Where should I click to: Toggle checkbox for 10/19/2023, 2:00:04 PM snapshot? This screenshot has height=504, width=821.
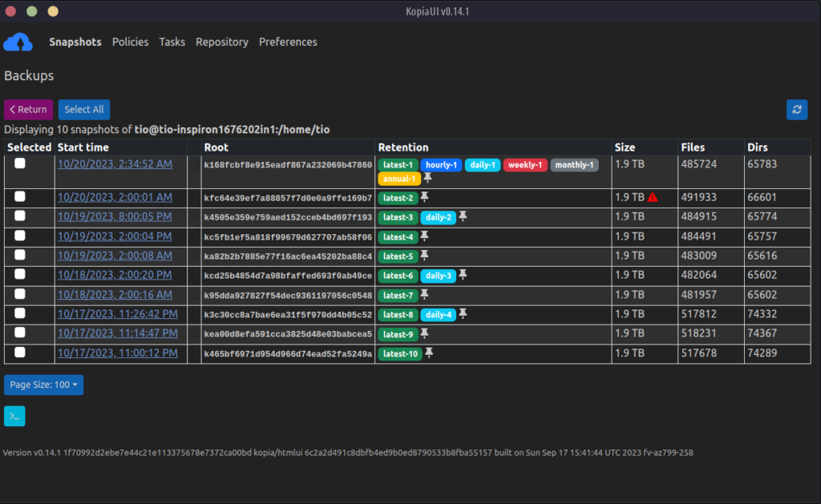(20, 236)
